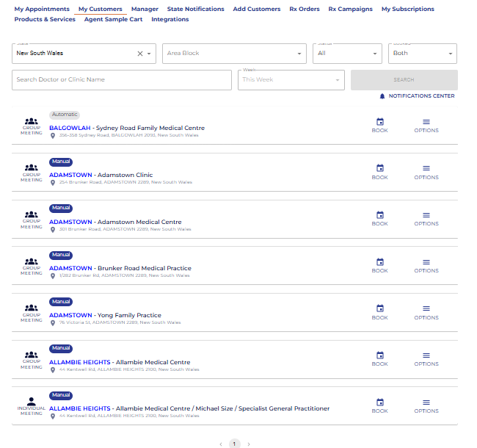Open Options icon for Brunker Road Medical Practice
This screenshot has height=448, width=477.
[426, 262]
